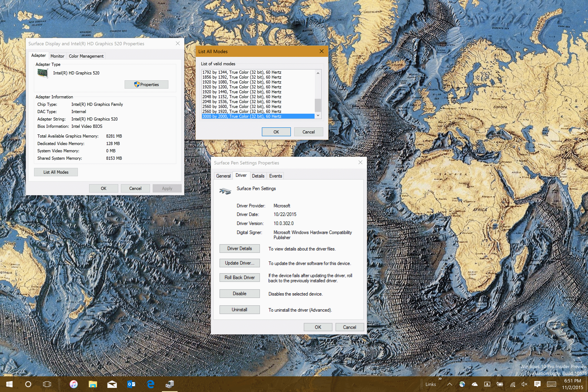Click Roll Back Driver button
Screen dimensions: 588x392
tap(240, 278)
